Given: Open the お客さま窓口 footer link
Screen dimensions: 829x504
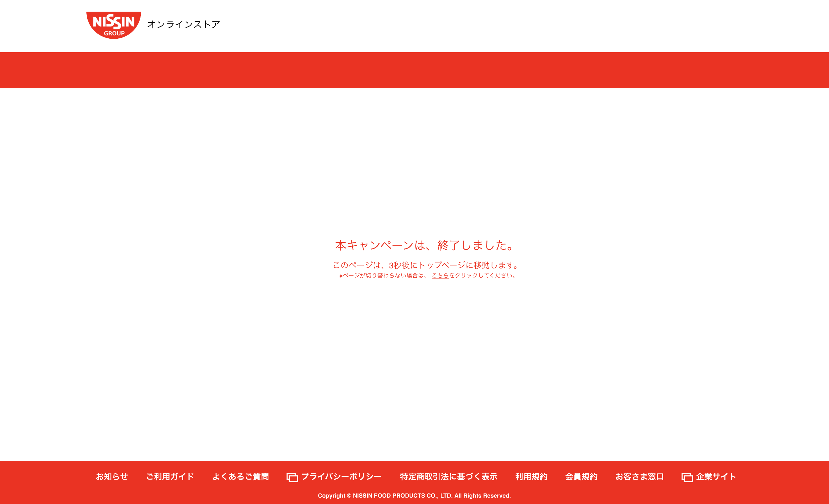Looking at the screenshot, I should point(639,476).
